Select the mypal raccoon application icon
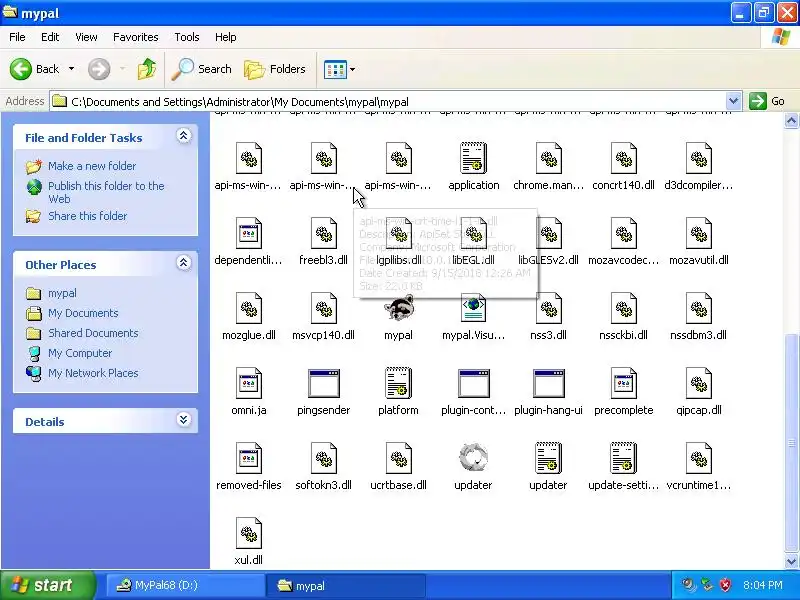This screenshot has width=800, height=600. tap(398, 308)
